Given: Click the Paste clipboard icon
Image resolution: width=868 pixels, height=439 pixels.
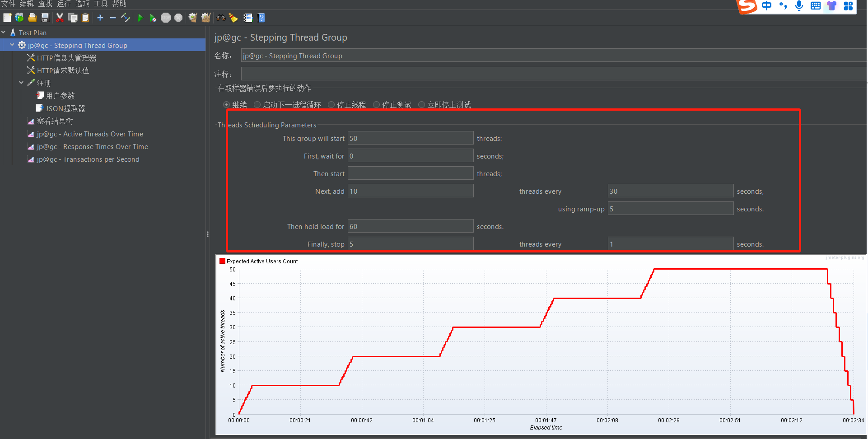Looking at the screenshot, I should 85,18.
